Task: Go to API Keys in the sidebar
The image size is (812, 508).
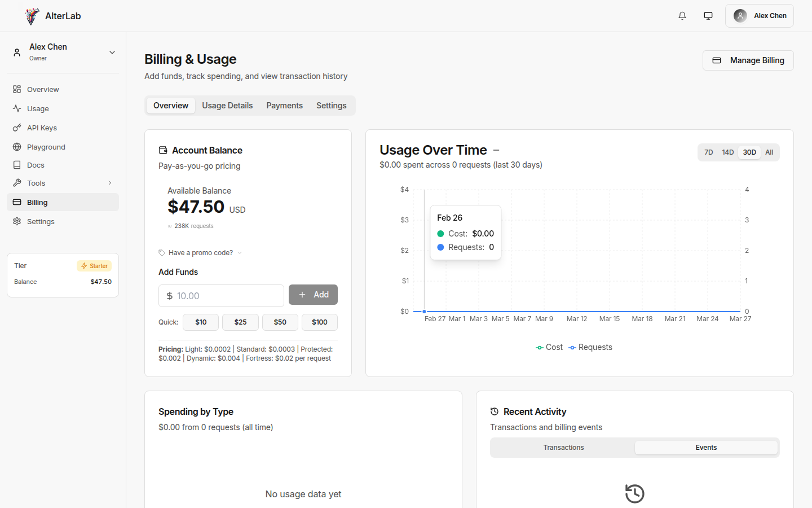Action: [63, 128]
